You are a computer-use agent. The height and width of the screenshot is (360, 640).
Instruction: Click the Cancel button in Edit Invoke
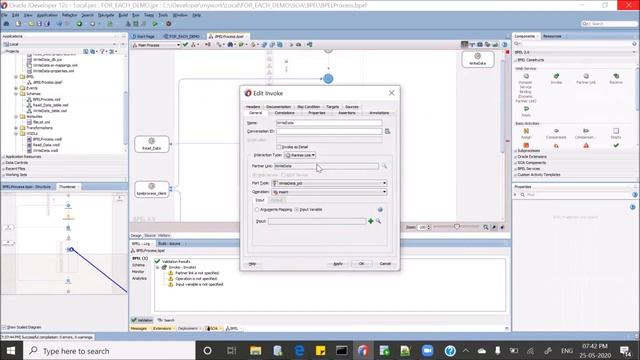[x=385, y=264]
